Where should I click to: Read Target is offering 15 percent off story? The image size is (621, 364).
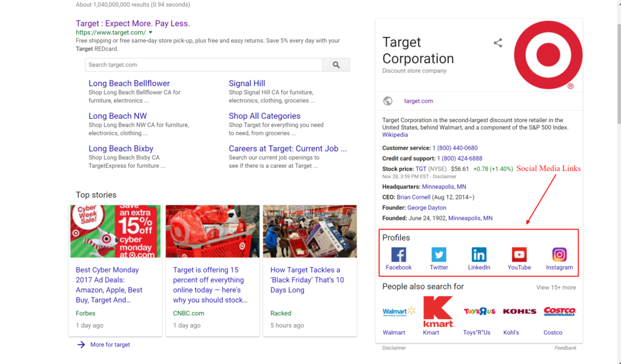[210, 285]
